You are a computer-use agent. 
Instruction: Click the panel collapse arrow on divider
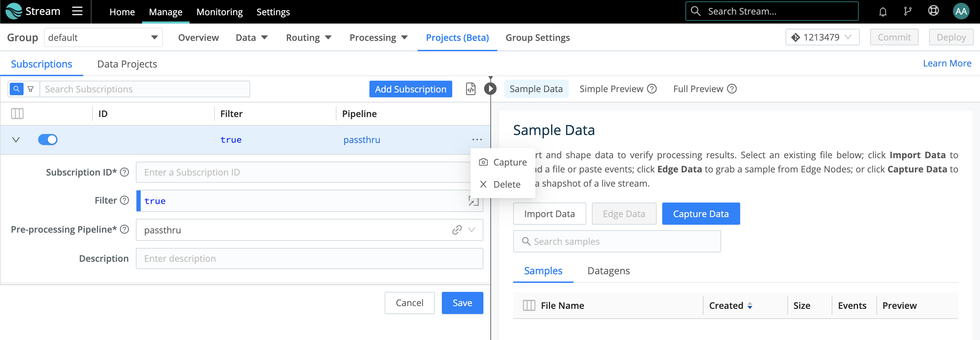click(490, 89)
